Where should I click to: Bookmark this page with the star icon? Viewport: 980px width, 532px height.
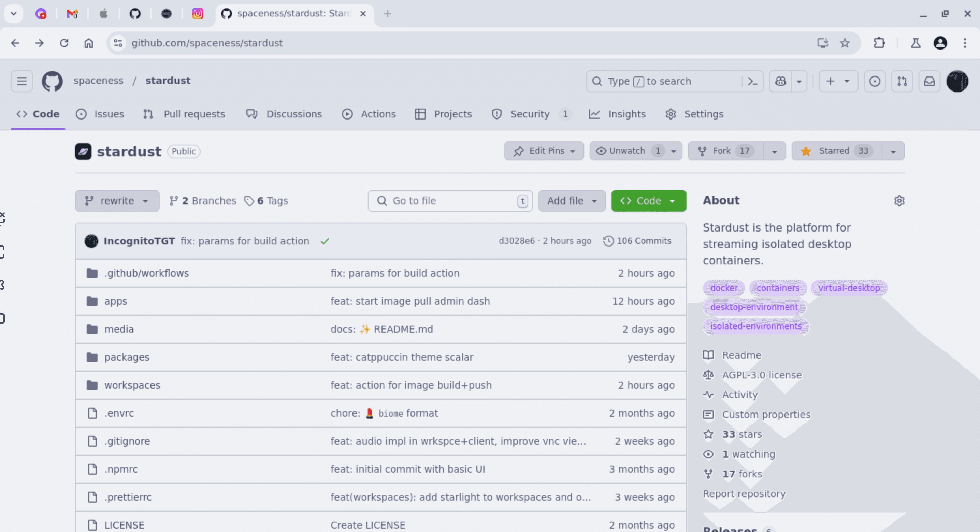coord(845,43)
